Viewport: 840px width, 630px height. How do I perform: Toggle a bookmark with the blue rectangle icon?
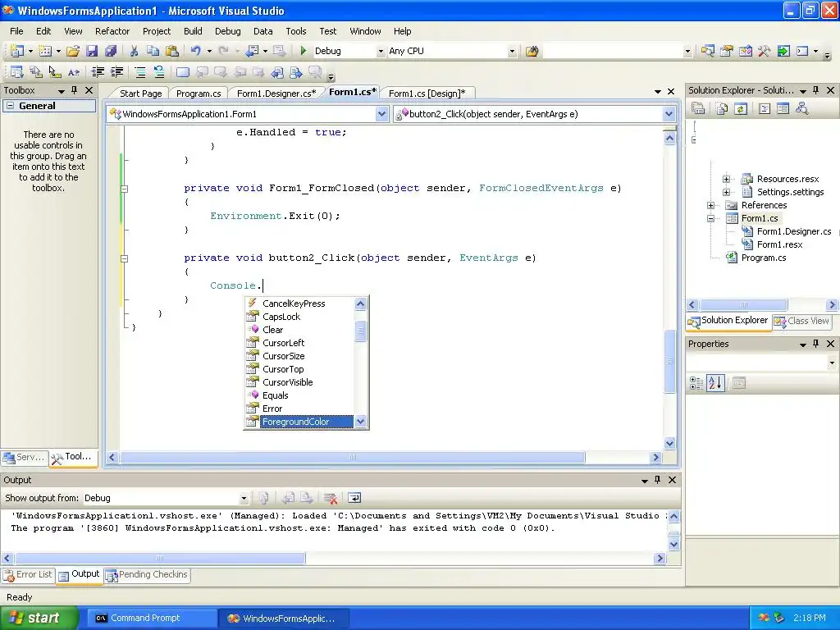[183, 72]
